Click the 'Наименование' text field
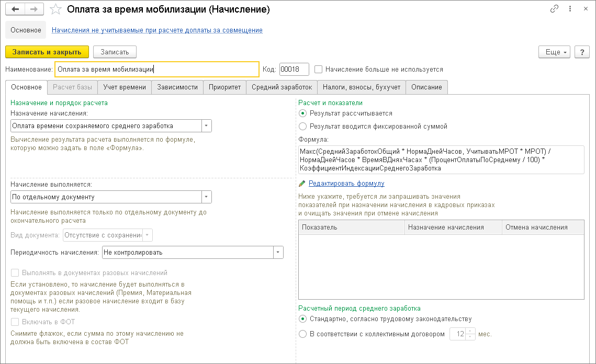 pyautogui.click(x=157, y=69)
